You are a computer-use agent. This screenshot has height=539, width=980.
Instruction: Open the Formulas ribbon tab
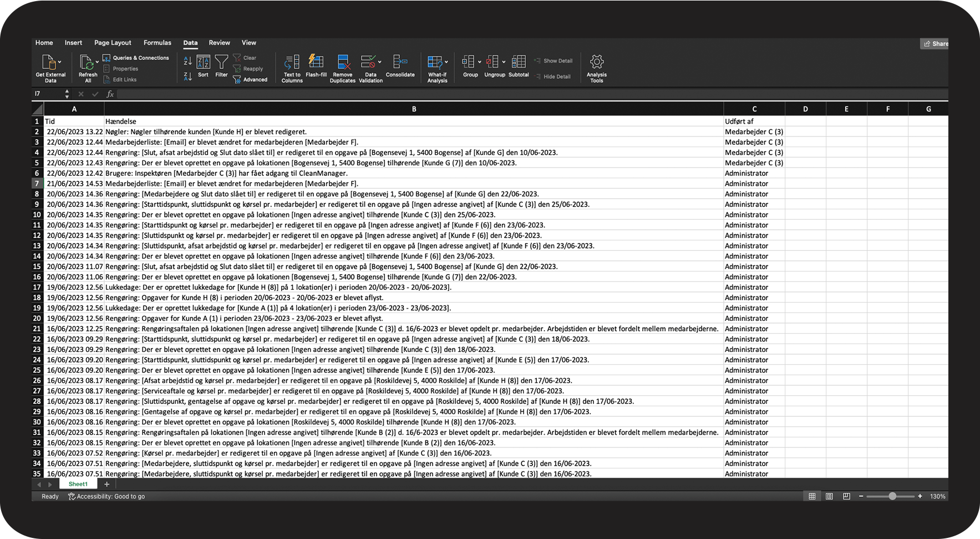point(157,43)
